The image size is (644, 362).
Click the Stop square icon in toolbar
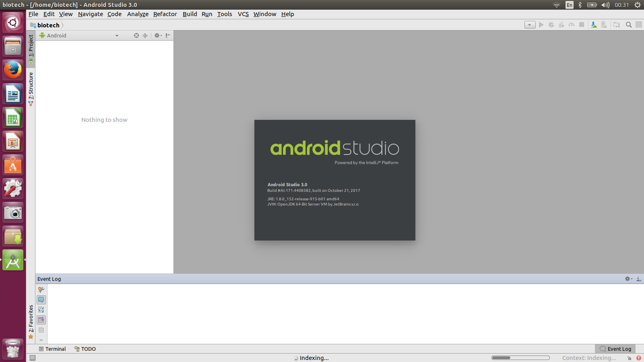pos(582,25)
